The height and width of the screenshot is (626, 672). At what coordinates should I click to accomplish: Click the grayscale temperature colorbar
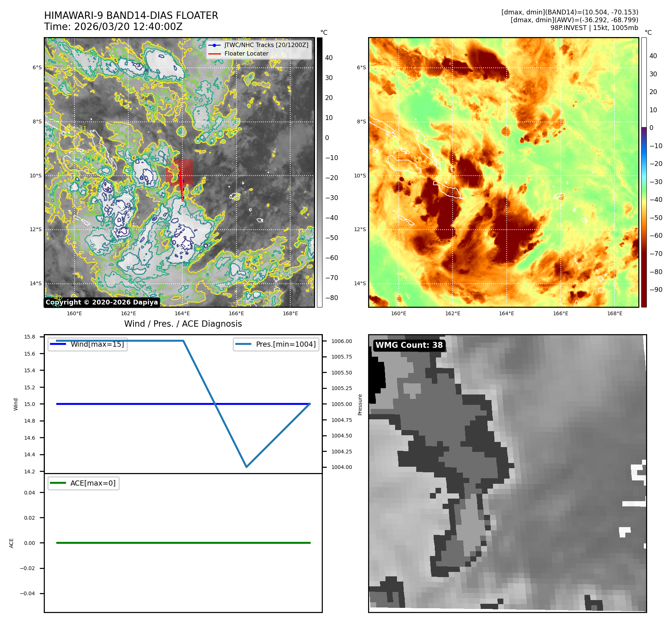pyautogui.click(x=320, y=172)
